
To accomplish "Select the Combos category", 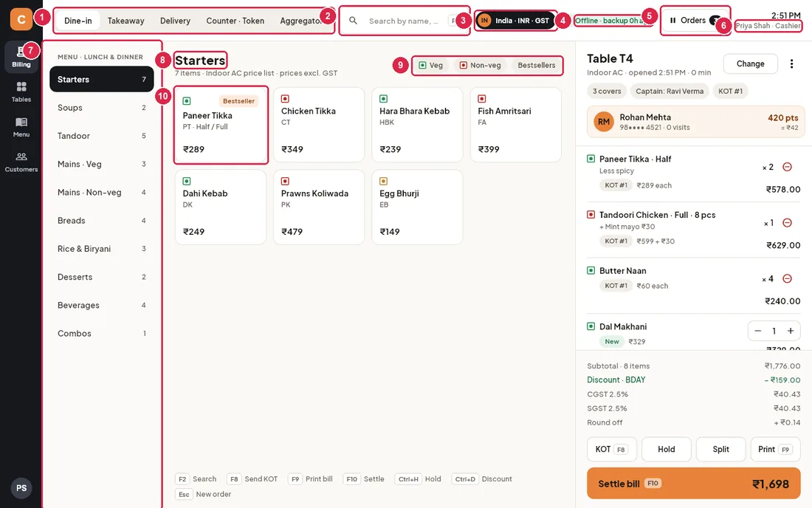I will pos(102,334).
